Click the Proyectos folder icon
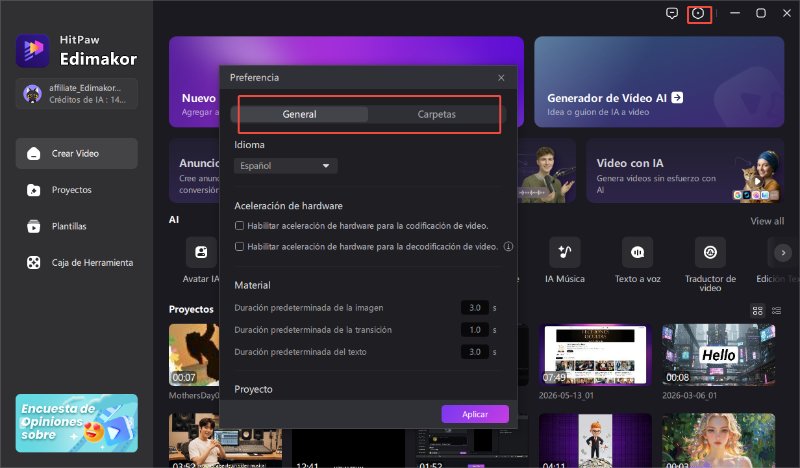Image resolution: width=800 pixels, height=468 pixels. coord(33,190)
